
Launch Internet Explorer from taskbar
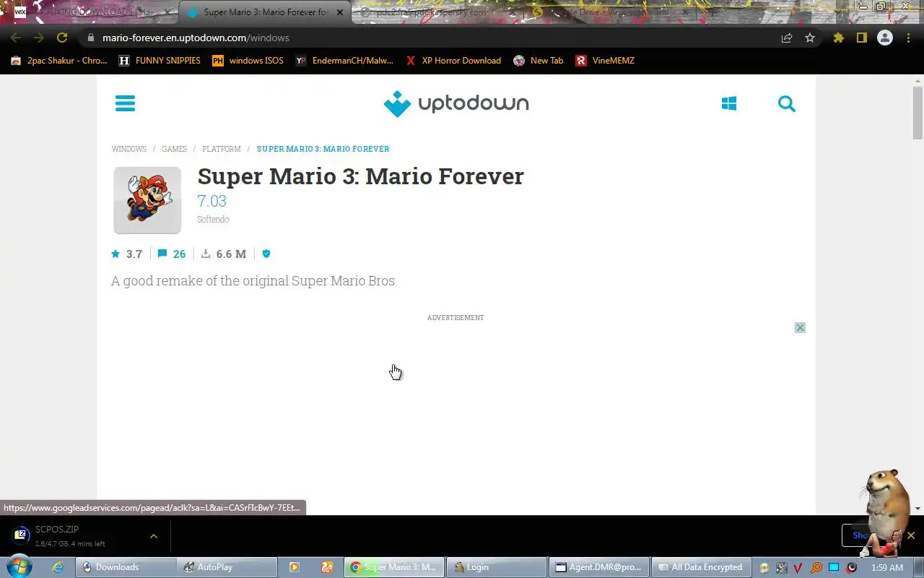58,567
